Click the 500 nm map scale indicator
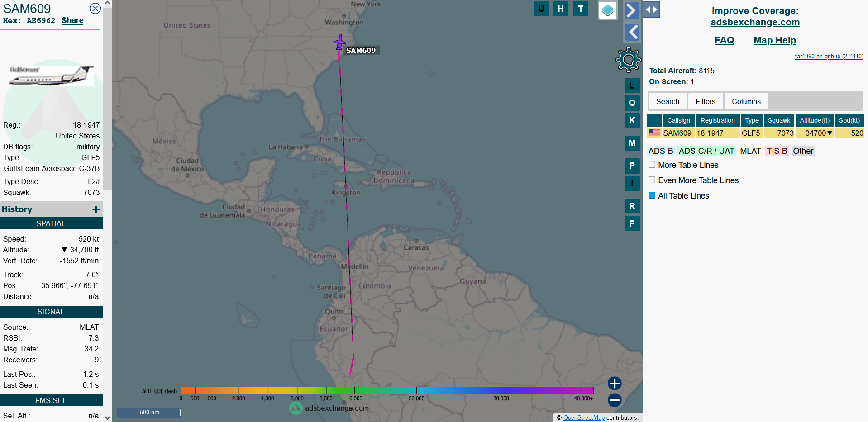Screen dimensions: 868x422 (149, 412)
